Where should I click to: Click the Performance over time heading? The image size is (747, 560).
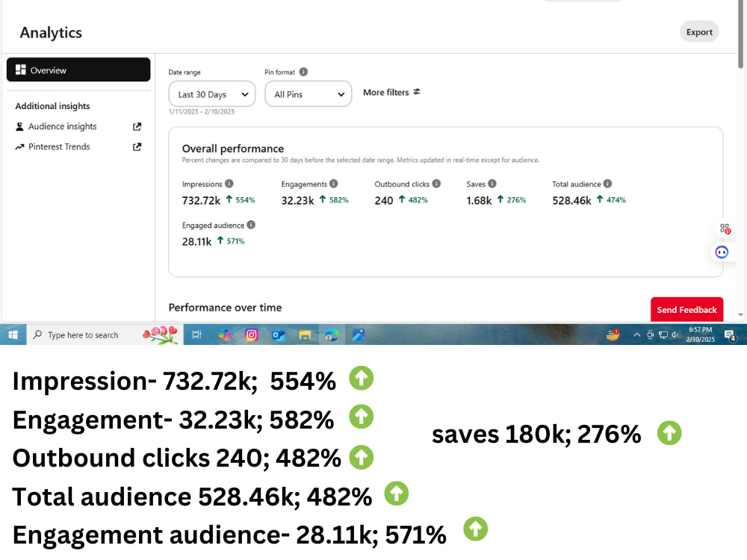(226, 308)
